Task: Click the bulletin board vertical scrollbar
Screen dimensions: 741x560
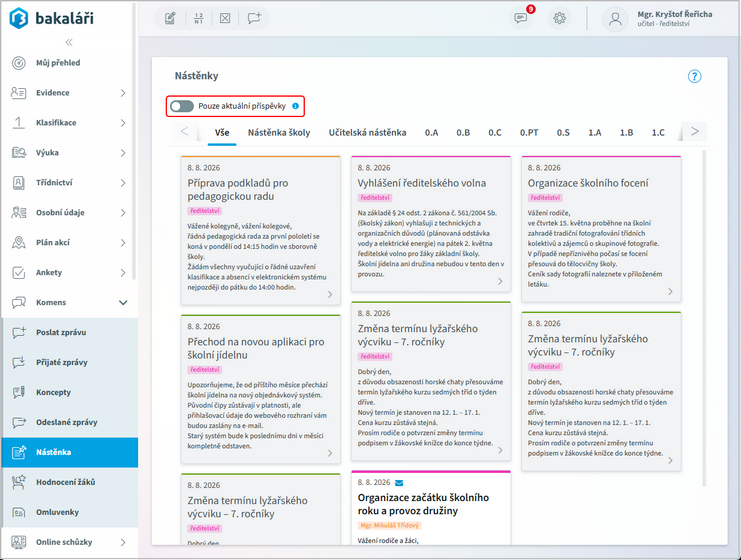Action: (704, 318)
